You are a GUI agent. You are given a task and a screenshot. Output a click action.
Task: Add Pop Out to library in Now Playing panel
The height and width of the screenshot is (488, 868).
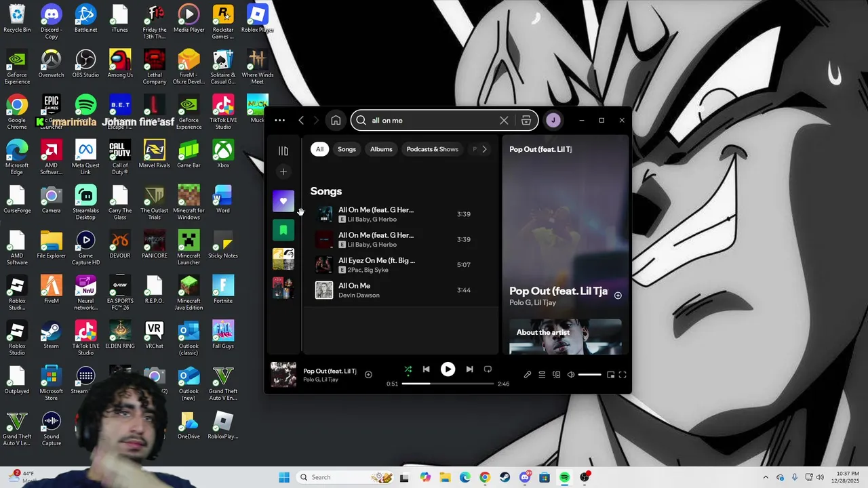click(618, 296)
